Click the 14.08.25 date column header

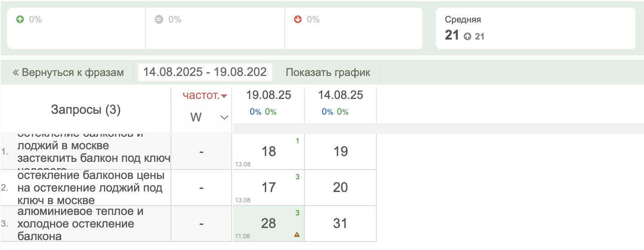pos(340,95)
